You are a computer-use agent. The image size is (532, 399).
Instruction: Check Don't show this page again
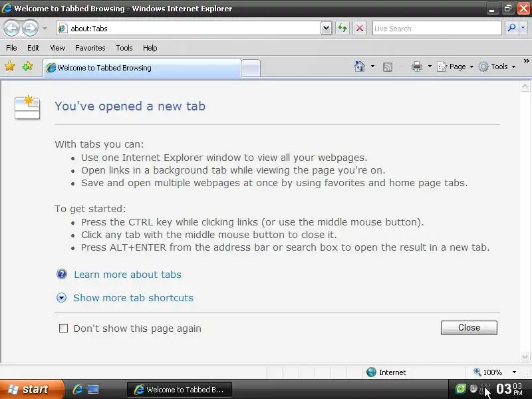pyautogui.click(x=63, y=328)
